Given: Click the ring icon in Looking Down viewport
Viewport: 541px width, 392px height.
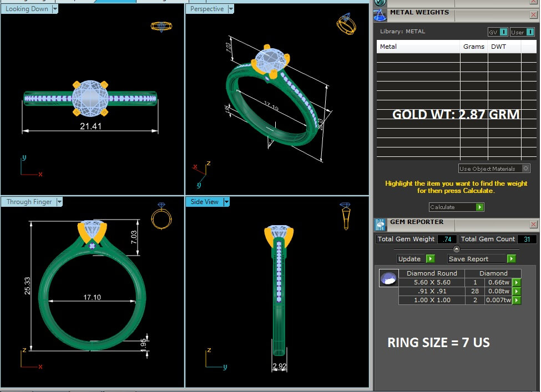Looking at the screenshot, I should point(161,26).
